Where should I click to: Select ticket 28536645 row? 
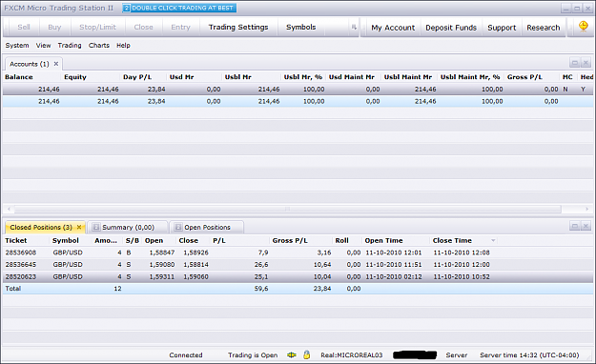click(298, 265)
